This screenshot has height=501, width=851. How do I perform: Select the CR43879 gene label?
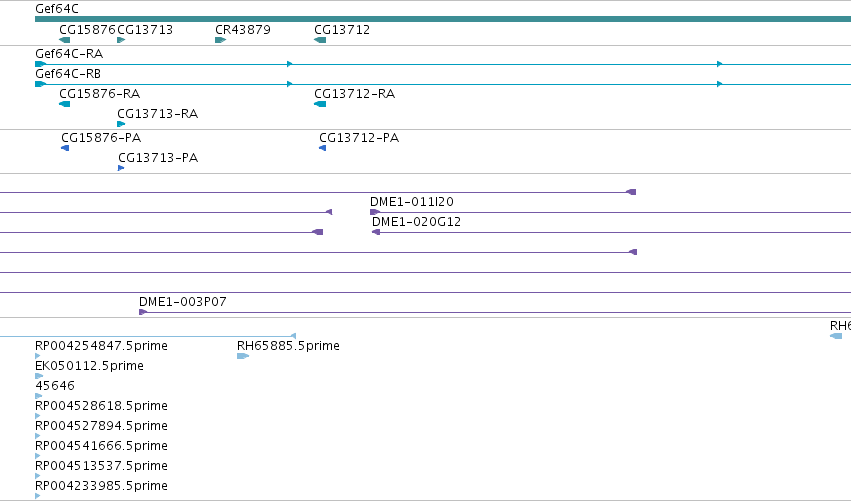[x=243, y=29]
